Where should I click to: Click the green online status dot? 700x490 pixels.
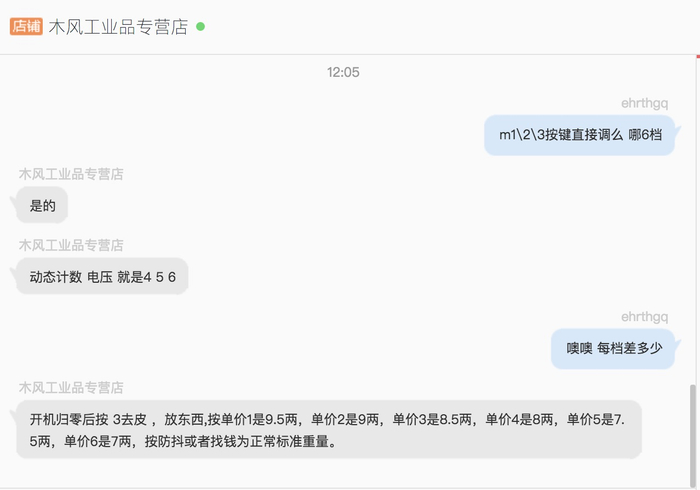pos(200,27)
